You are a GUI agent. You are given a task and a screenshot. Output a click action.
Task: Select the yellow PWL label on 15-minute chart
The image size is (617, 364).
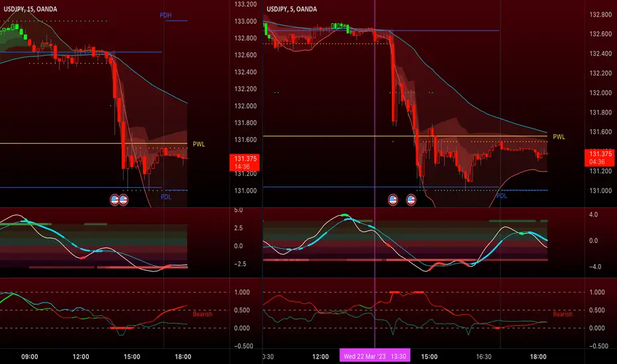[199, 144]
